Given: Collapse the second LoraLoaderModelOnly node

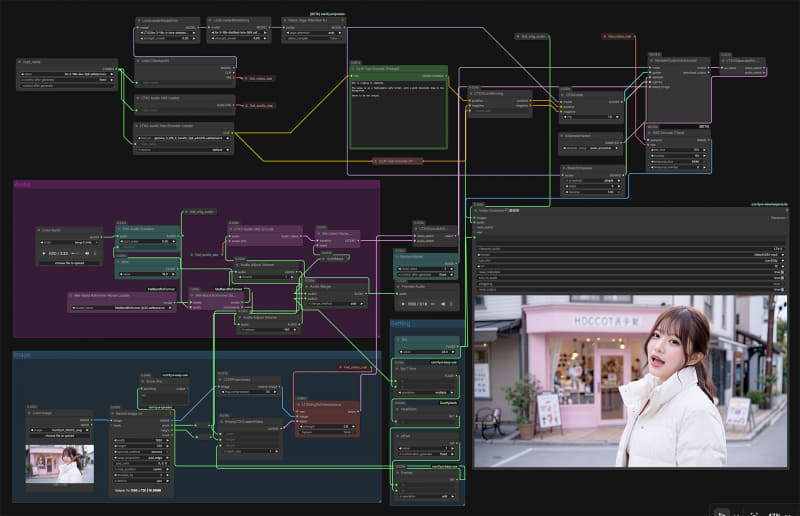Looking at the screenshot, I should point(210,20).
